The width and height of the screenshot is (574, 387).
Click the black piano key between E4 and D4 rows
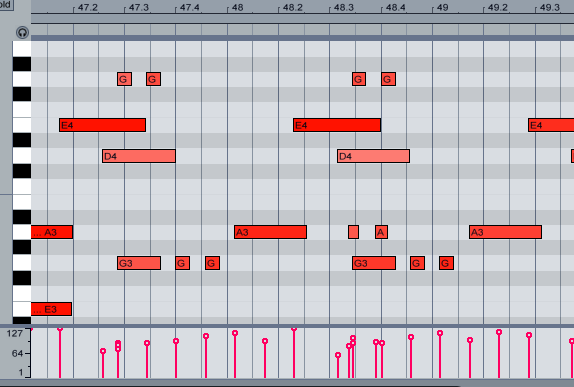(22, 141)
